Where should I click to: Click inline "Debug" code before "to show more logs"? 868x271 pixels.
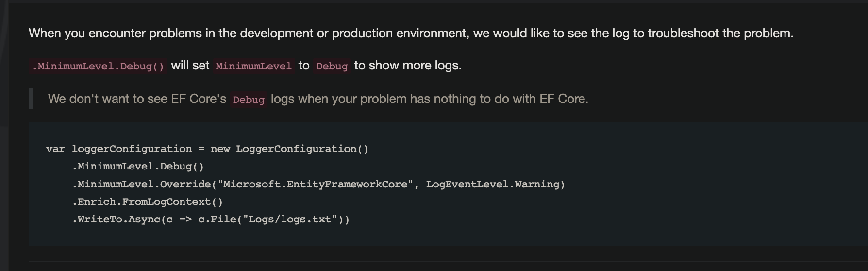[332, 66]
